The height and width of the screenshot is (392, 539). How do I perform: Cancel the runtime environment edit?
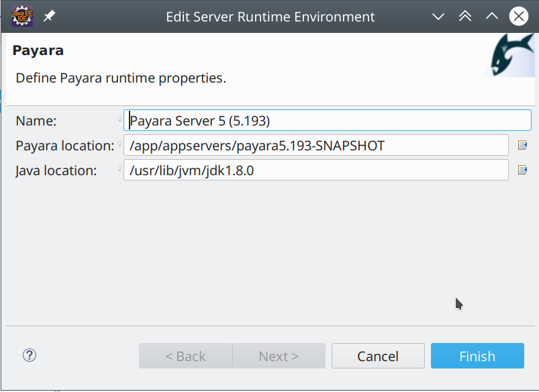coord(378,356)
